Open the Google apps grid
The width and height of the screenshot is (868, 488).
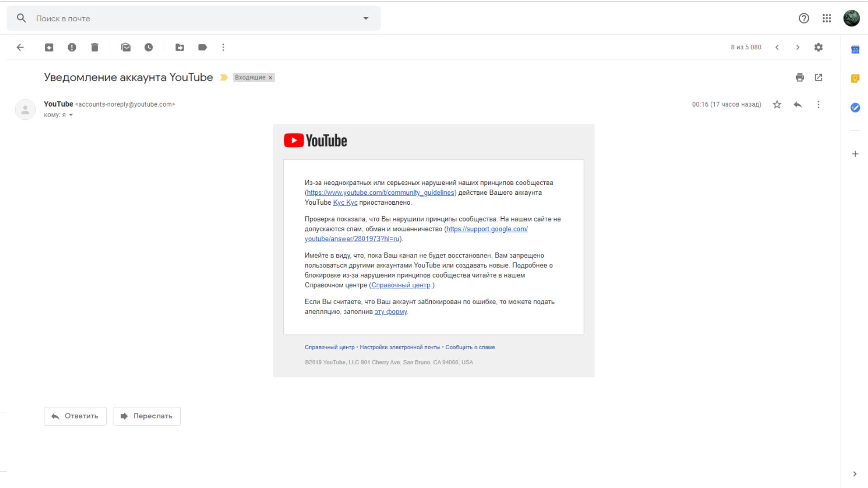(x=827, y=18)
